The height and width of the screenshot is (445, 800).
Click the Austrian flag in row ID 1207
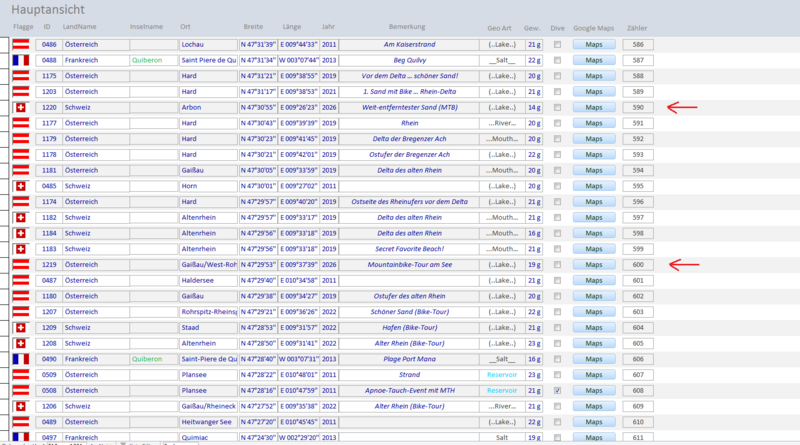point(21,312)
